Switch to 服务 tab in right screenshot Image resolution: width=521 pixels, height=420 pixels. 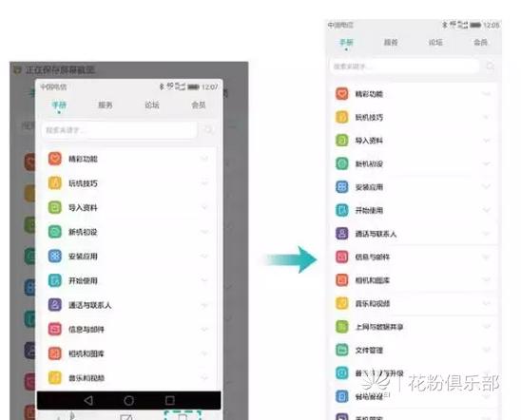coord(391,42)
